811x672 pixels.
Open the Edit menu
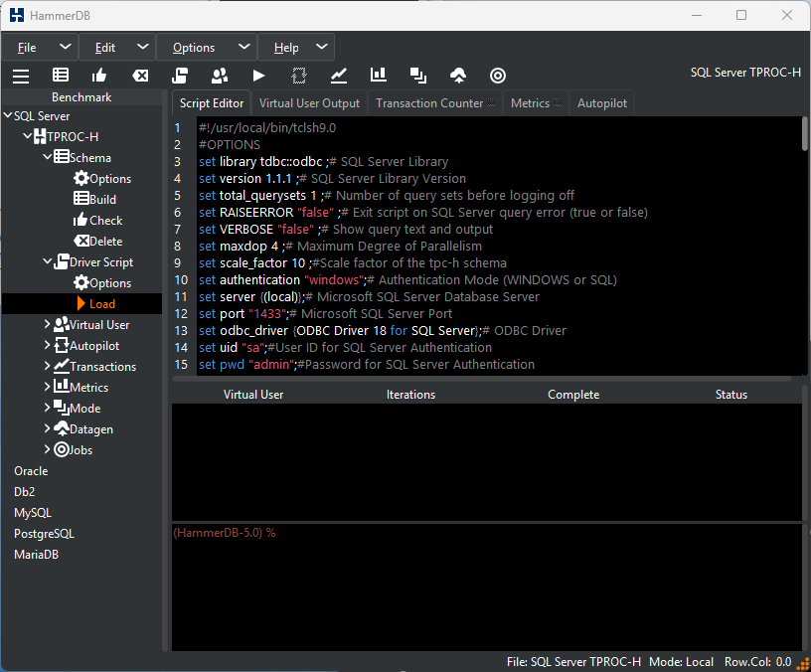pyautogui.click(x=117, y=48)
